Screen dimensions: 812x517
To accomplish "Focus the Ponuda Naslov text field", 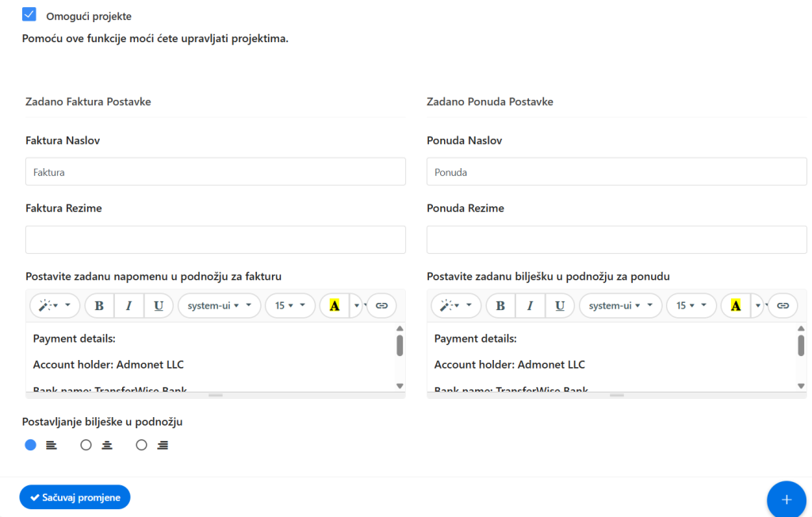I will point(616,172).
